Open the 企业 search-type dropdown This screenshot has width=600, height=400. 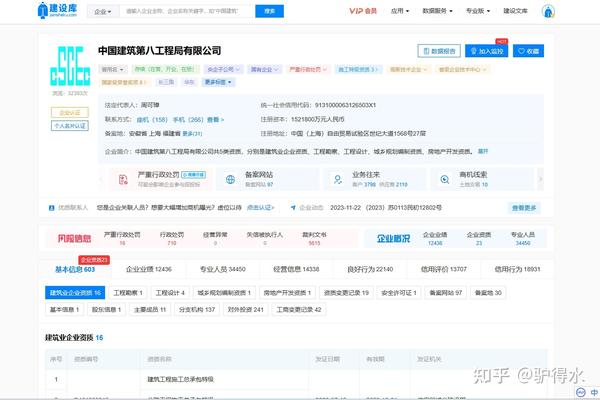tap(103, 12)
